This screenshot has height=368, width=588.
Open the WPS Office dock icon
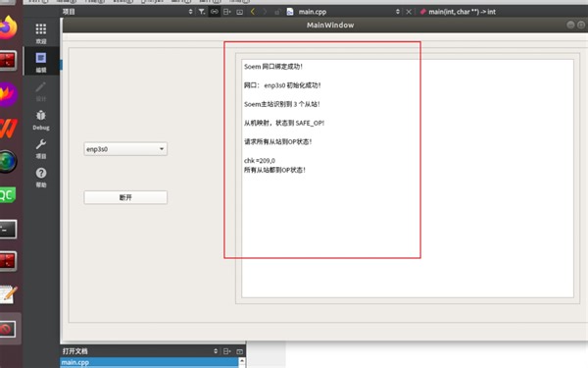[x=8, y=129]
